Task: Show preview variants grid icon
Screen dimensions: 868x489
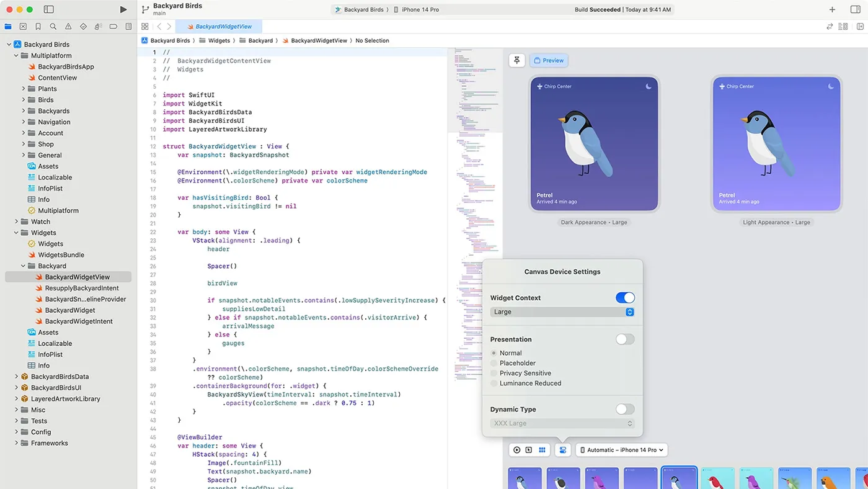Action: coord(542,450)
